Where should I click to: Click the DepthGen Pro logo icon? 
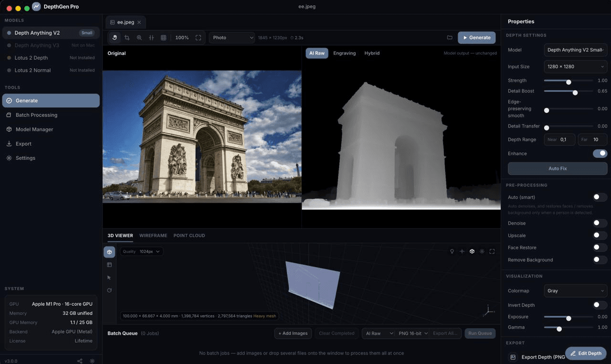pos(36,7)
